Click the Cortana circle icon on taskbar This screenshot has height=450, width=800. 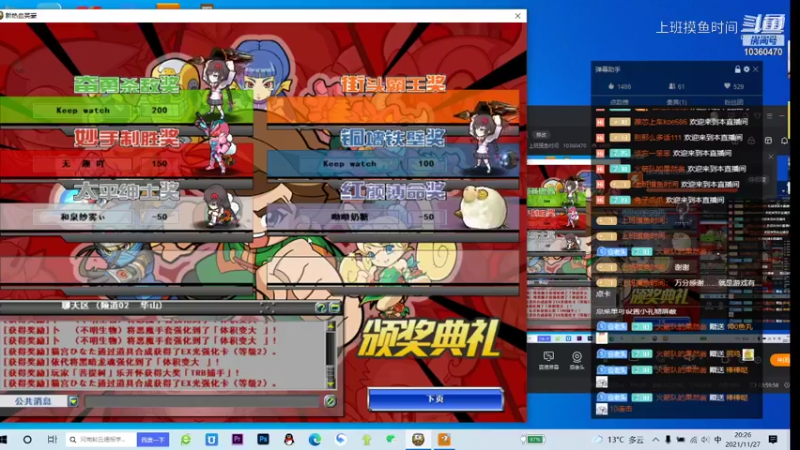[x=27, y=439]
